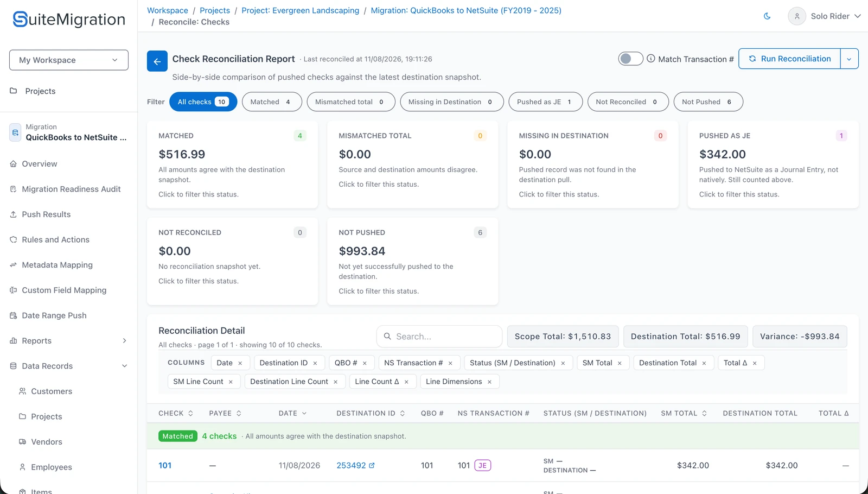The image size is (868, 494).
Task: Click the JE badge on check 101
Action: (482, 465)
